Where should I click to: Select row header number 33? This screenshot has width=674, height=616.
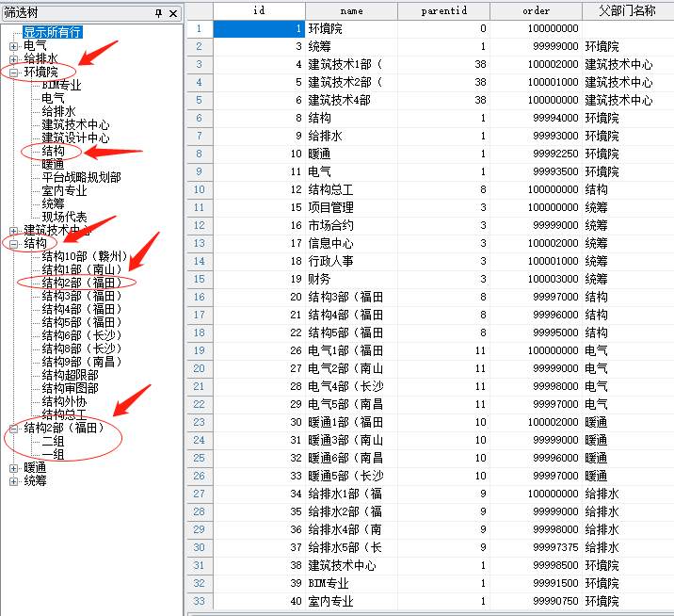pyautogui.click(x=200, y=601)
